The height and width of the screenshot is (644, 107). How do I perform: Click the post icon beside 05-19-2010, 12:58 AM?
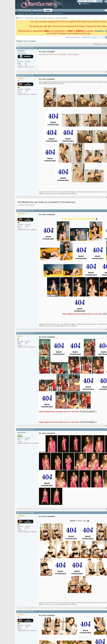(x=18, y=48)
